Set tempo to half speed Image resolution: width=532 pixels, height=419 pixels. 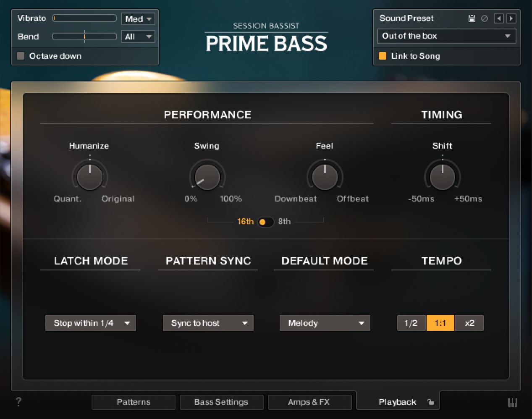click(411, 323)
